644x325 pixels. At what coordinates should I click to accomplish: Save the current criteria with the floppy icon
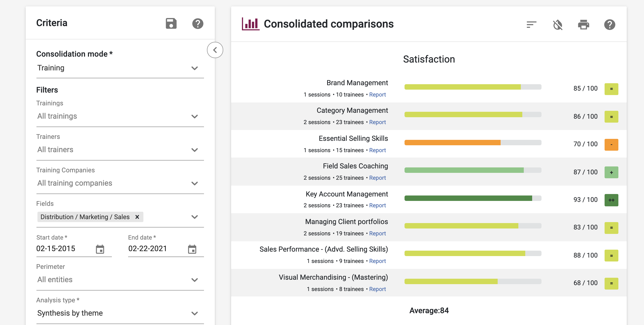click(x=171, y=24)
